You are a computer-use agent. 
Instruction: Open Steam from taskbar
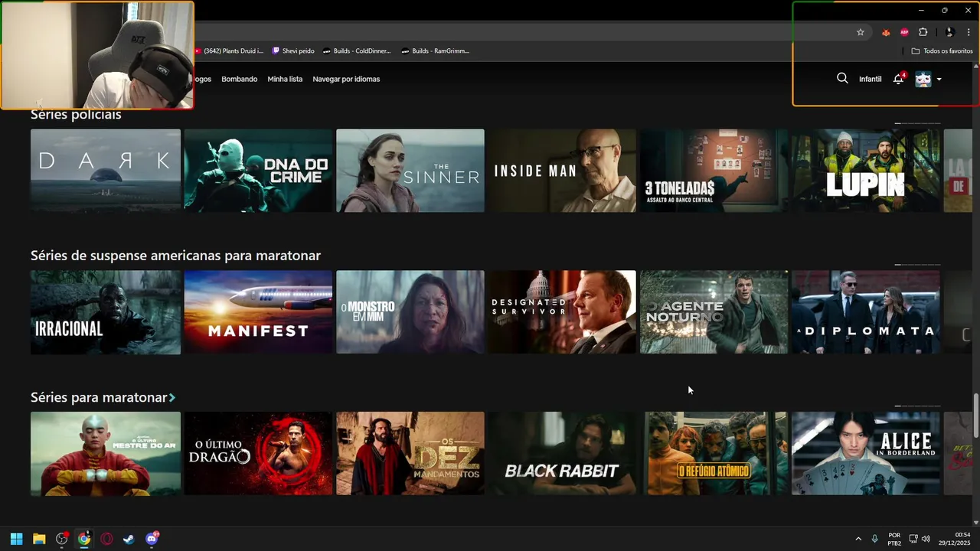pyautogui.click(x=129, y=539)
